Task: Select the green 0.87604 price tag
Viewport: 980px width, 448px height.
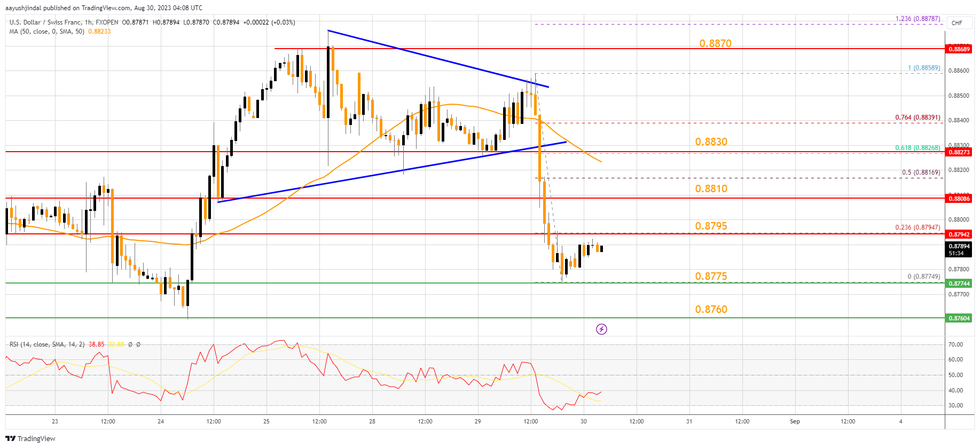Action: click(x=959, y=318)
